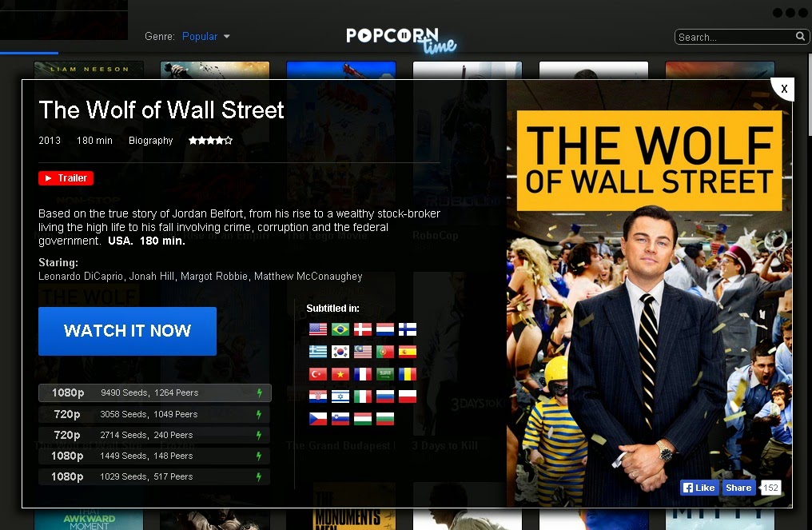
Task: Select the Bulgarian flag subtitle
Action: tap(384, 419)
